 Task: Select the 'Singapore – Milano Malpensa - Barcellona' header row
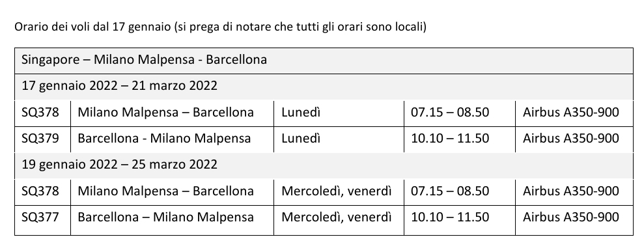point(324,61)
